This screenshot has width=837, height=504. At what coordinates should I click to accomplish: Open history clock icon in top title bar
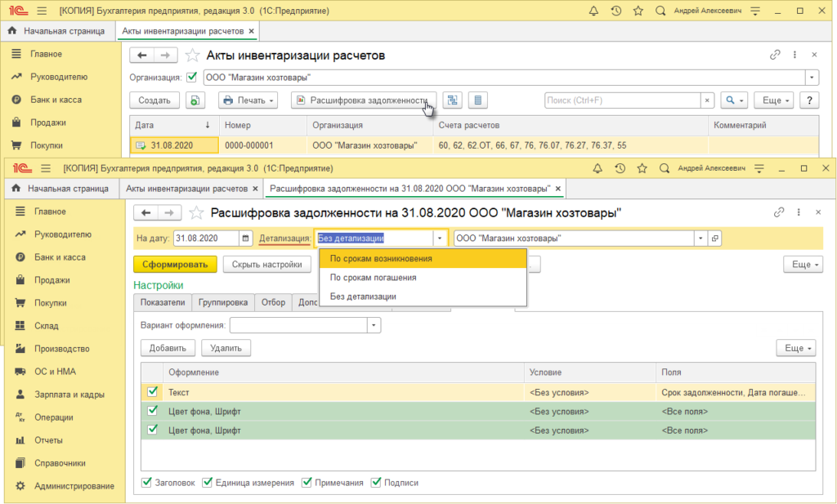615,11
